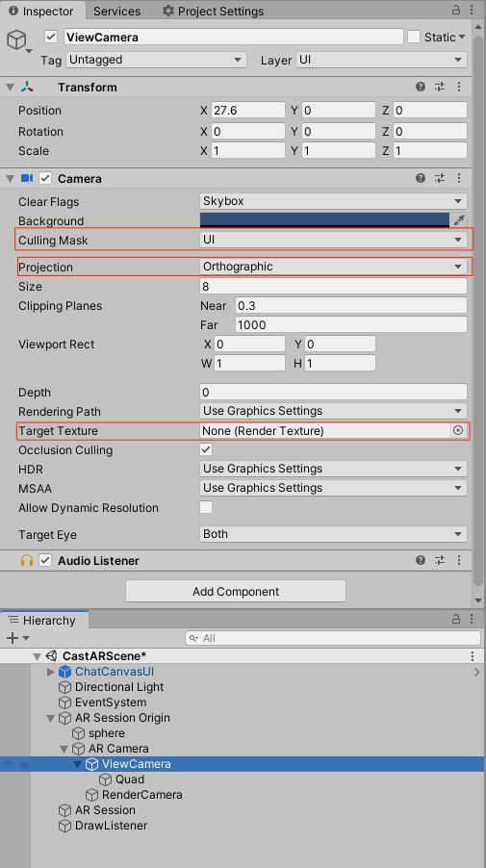
Task: Open Clear Flags dropdown
Action: [333, 201]
